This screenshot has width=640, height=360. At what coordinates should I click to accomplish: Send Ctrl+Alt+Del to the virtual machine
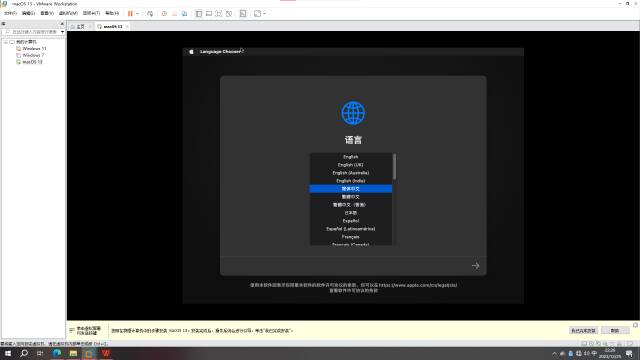tap(150, 13)
